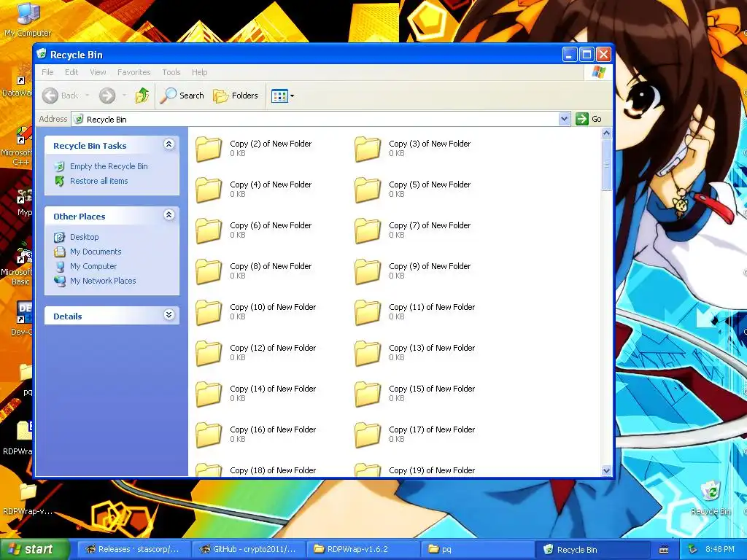The image size is (747, 560).
Task: Open the Edit menu
Action: tap(71, 72)
